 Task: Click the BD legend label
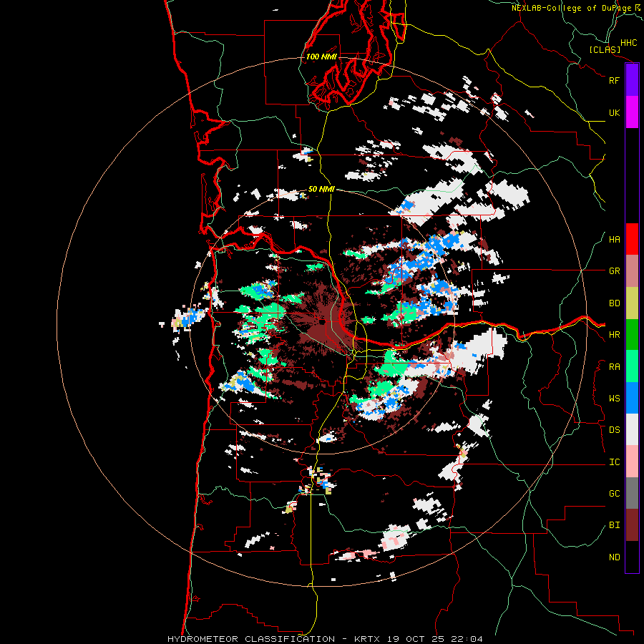614,303
